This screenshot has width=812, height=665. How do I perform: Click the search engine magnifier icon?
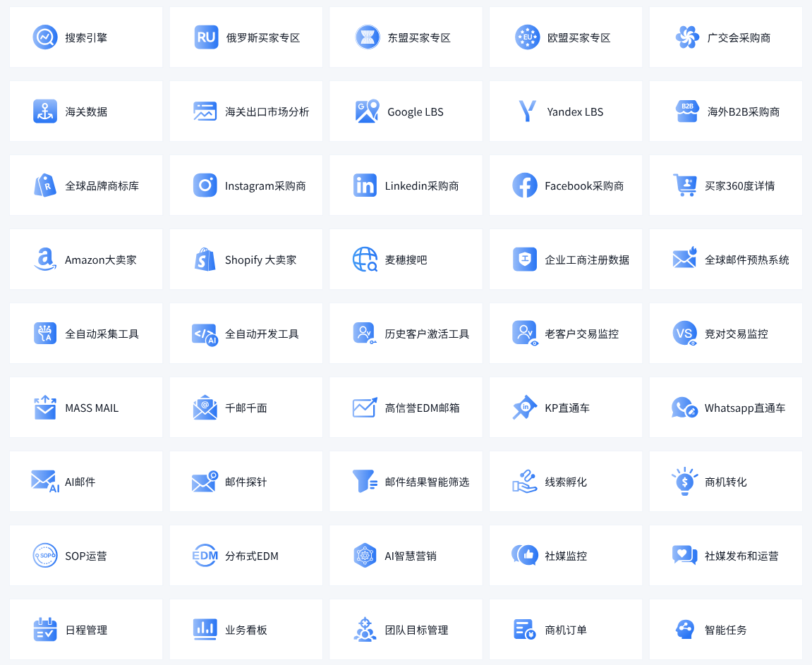(x=45, y=37)
